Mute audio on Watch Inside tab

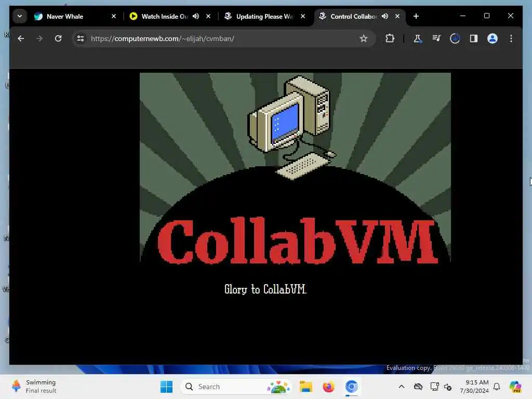pos(196,16)
